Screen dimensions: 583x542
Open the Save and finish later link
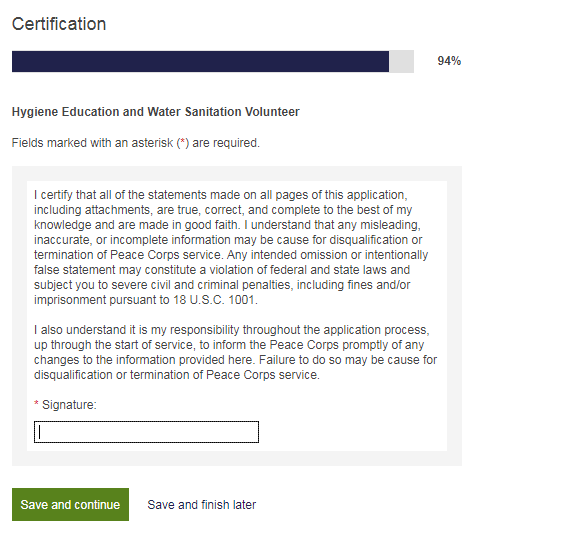pyautogui.click(x=202, y=504)
